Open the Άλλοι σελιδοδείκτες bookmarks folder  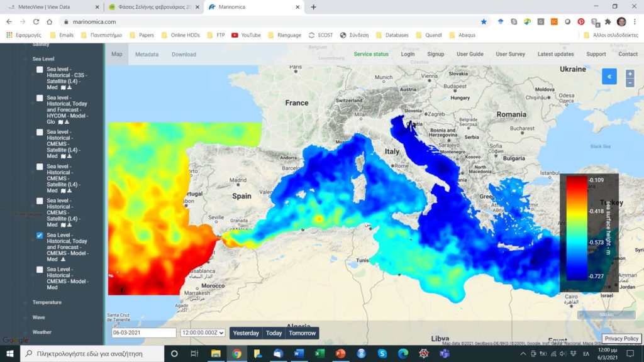611,35
